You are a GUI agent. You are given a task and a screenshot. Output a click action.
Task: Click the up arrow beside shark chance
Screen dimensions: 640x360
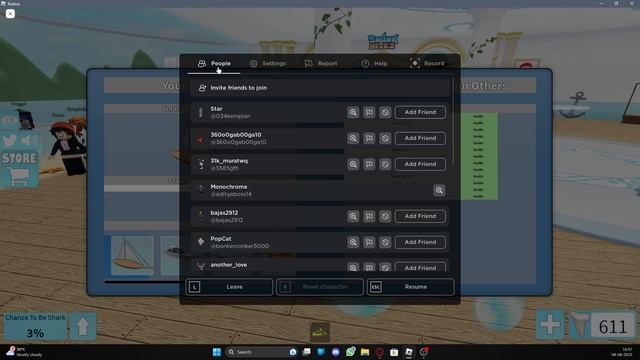(x=83, y=326)
